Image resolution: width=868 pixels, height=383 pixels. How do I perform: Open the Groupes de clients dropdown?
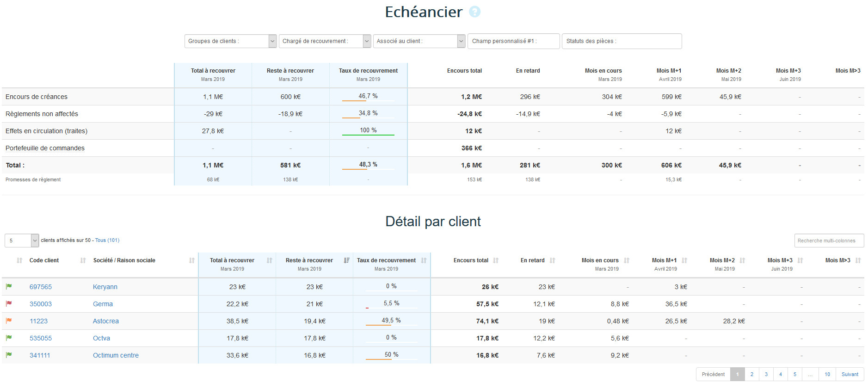[x=230, y=41]
